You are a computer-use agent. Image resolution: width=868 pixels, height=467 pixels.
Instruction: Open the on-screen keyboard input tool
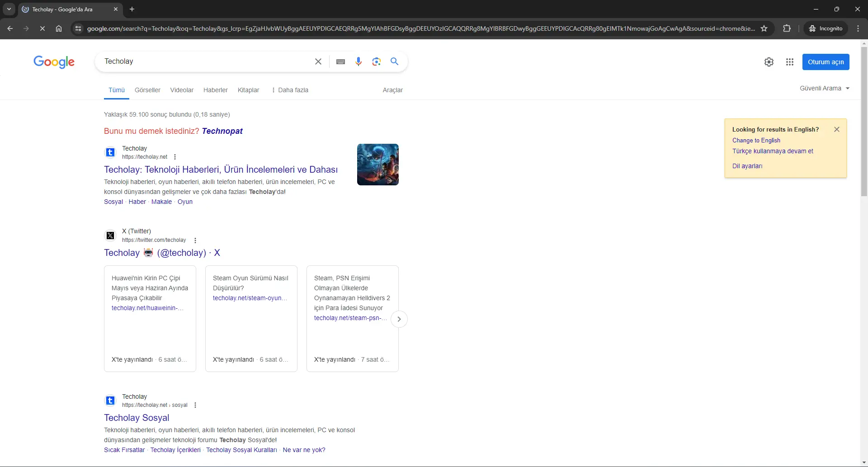click(x=341, y=61)
